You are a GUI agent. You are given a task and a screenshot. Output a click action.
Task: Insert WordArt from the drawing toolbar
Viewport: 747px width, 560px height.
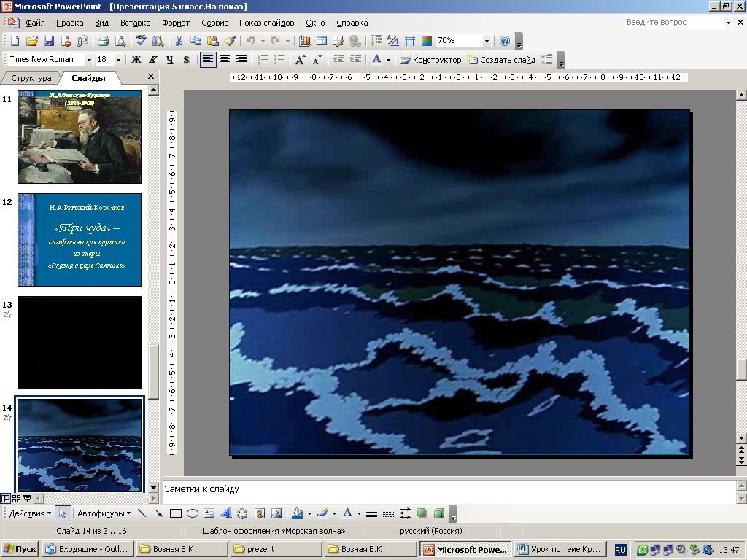click(226, 513)
